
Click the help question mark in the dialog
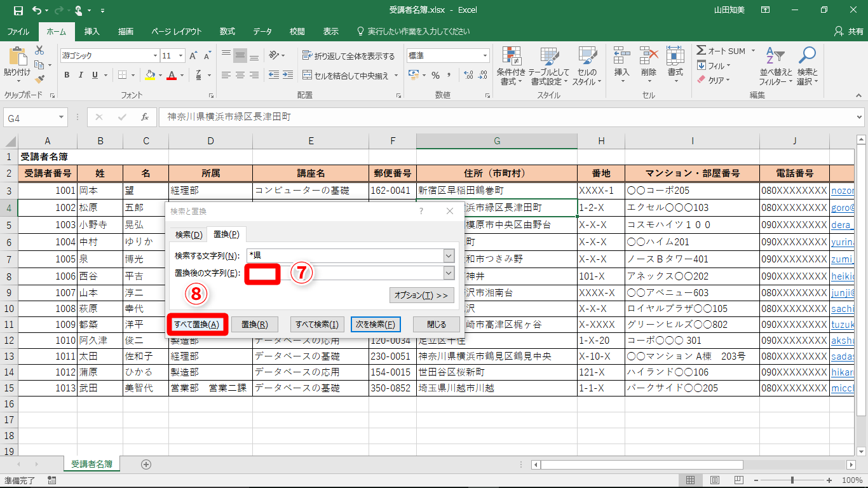pos(421,211)
